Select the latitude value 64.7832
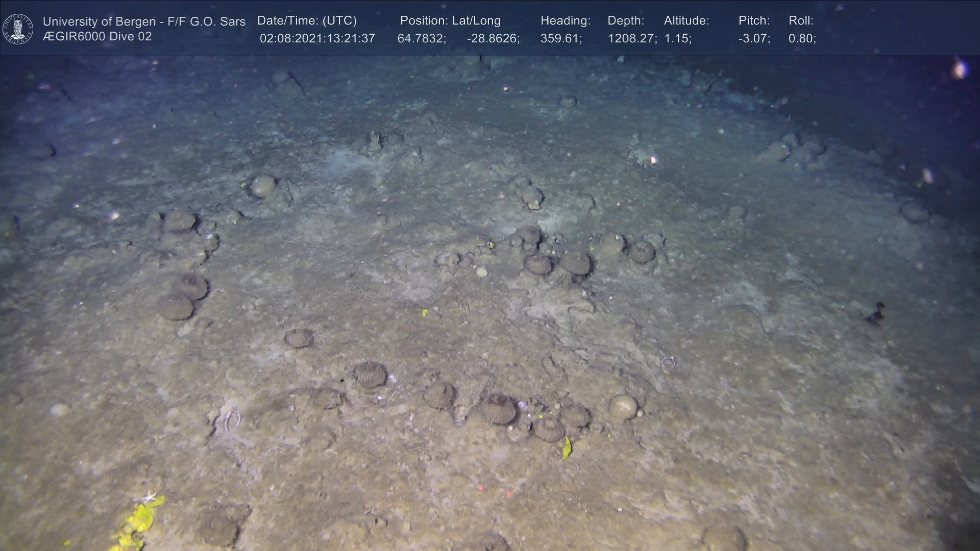980x551 pixels. point(421,39)
